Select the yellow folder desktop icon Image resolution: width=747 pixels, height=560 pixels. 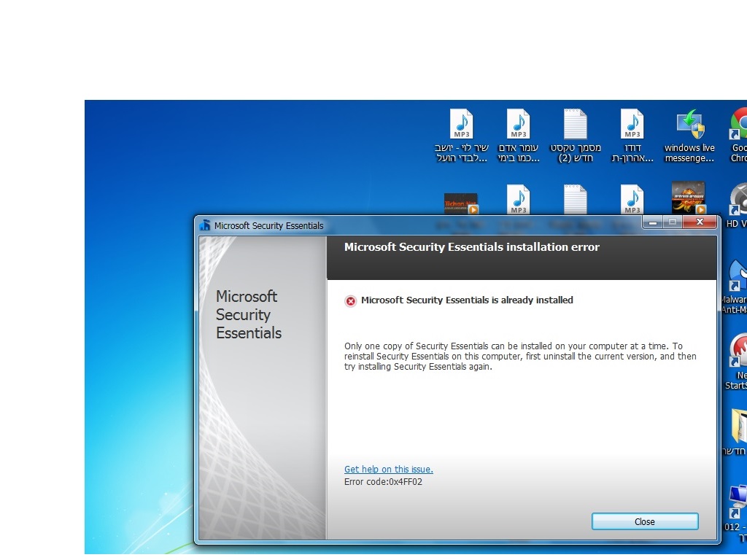click(739, 425)
